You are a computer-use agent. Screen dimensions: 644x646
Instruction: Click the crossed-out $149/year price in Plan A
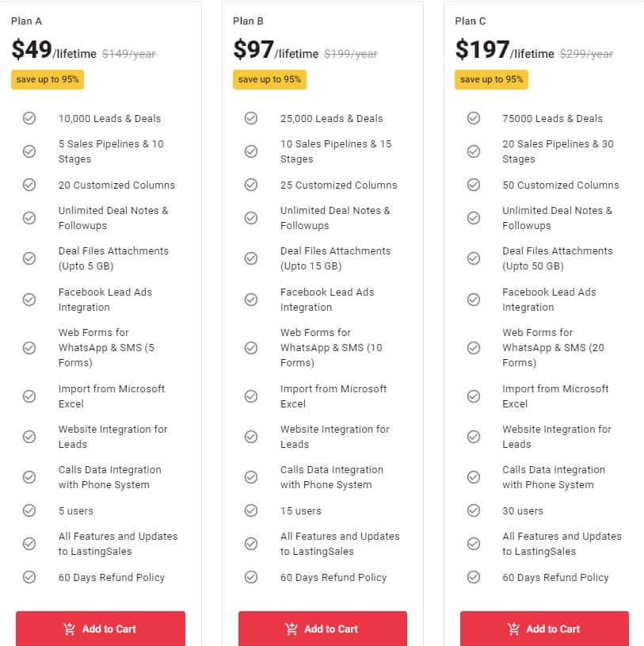pyautogui.click(x=128, y=54)
